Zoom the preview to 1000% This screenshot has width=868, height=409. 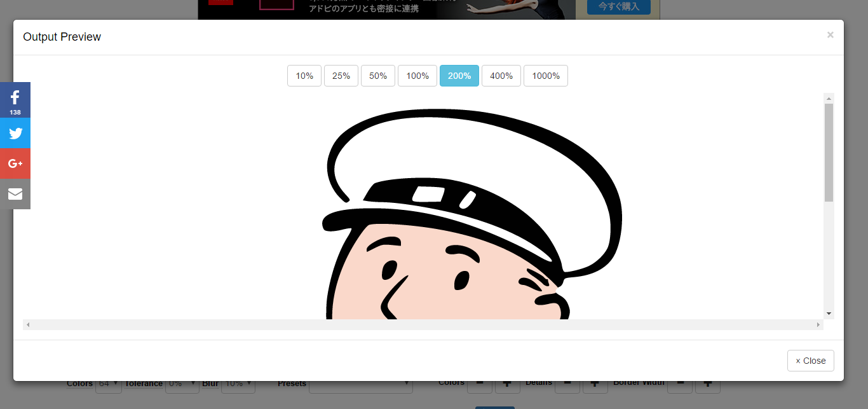click(x=546, y=76)
